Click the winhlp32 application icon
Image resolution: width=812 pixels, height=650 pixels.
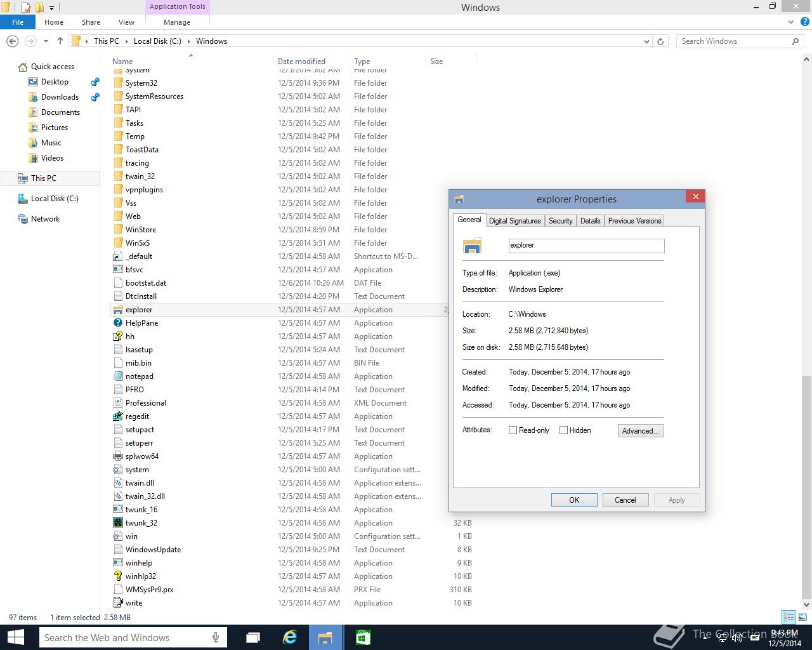[x=117, y=576]
